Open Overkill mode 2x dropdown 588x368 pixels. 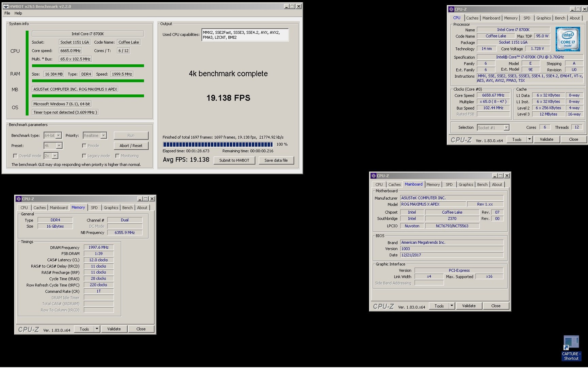point(55,156)
